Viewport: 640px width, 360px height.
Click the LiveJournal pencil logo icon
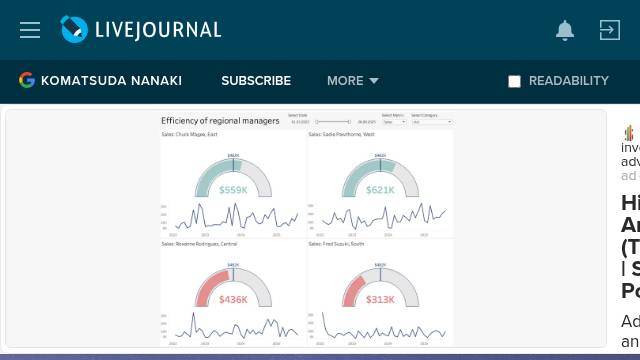pyautogui.click(x=74, y=29)
